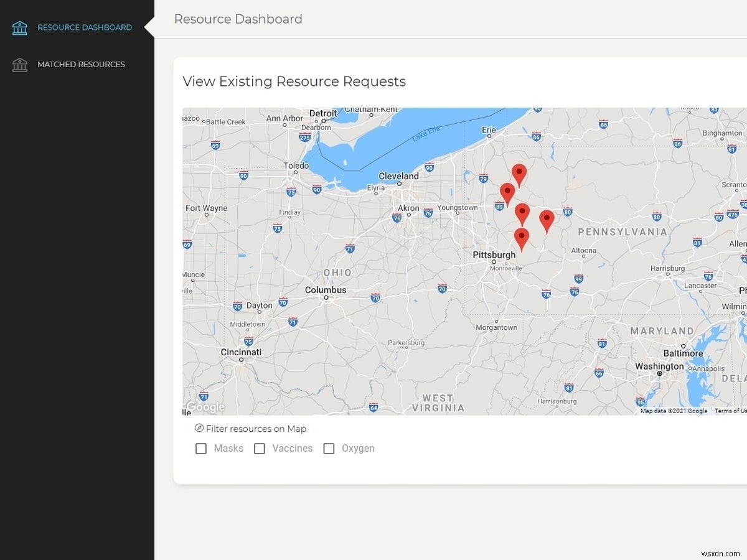Enable the Oxygen filter checkbox
This screenshot has width=747, height=560.
point(329,449)
